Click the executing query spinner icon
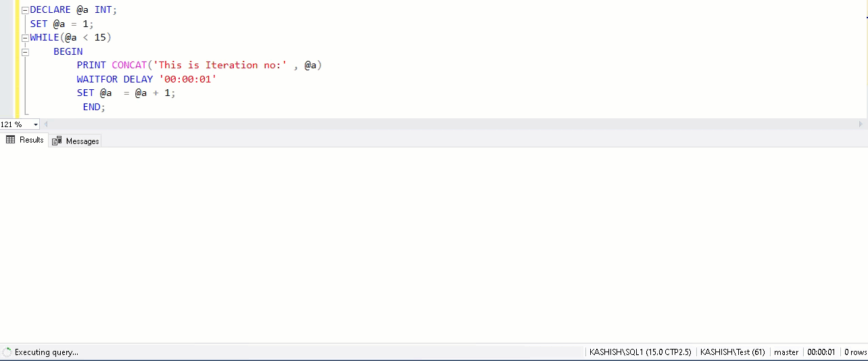The height and width of the screenshot is (361, 868). 7,352
